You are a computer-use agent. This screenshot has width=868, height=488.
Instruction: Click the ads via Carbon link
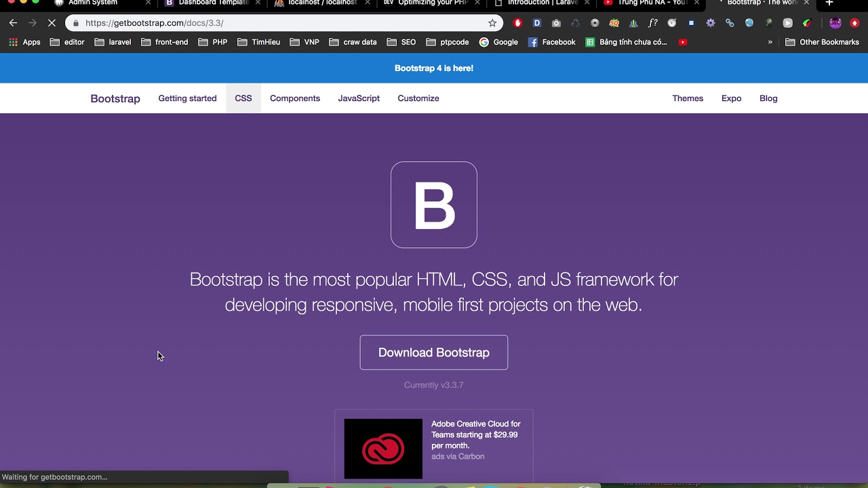pos(458,456)
